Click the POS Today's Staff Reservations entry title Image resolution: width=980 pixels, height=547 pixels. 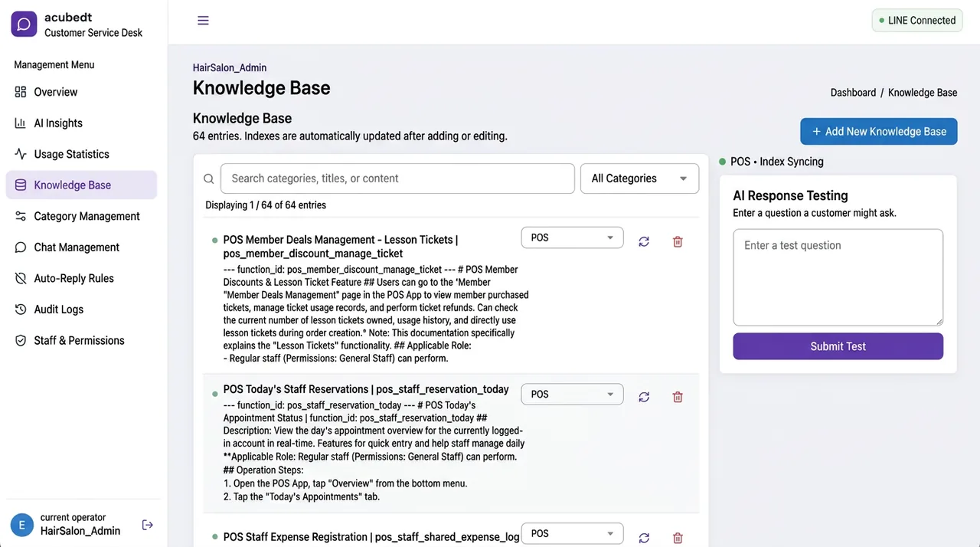366,389
